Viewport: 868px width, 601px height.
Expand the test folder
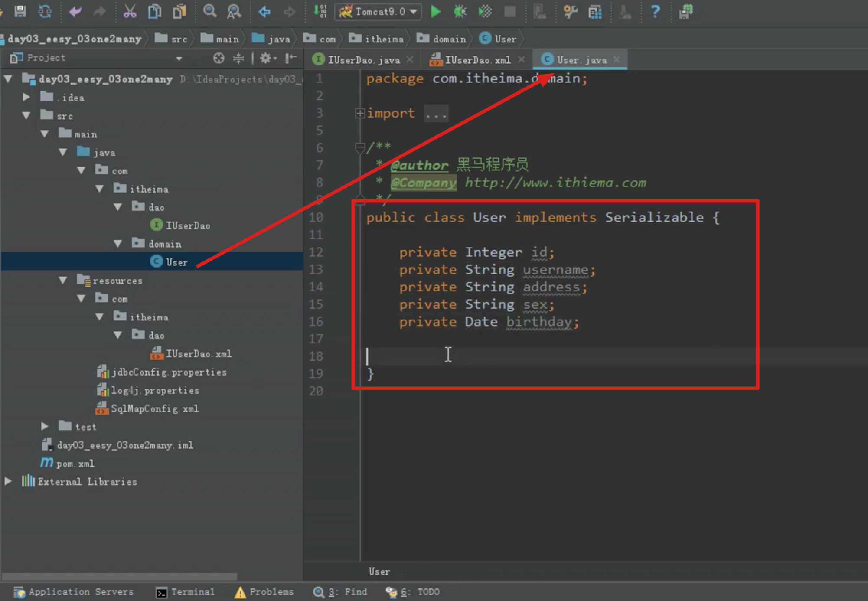(x=45, y=426)
